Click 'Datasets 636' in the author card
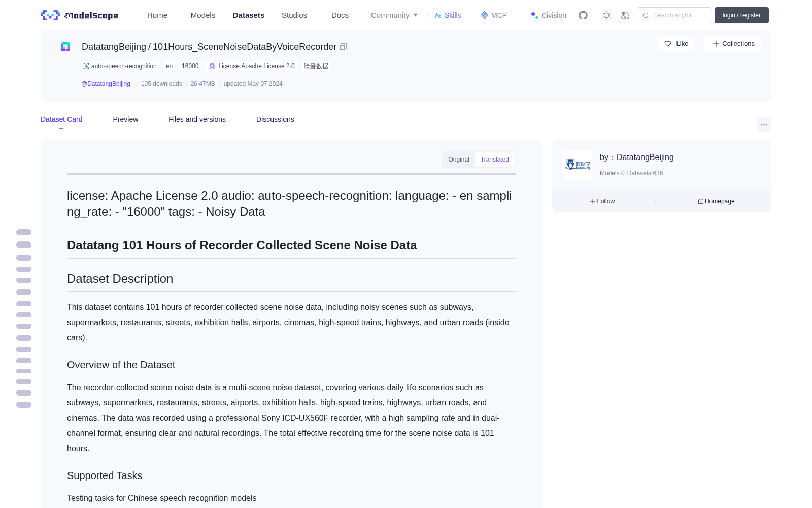The height and width of the screenshot is (508, 812). pyautogui.click(x=645, y=173)
